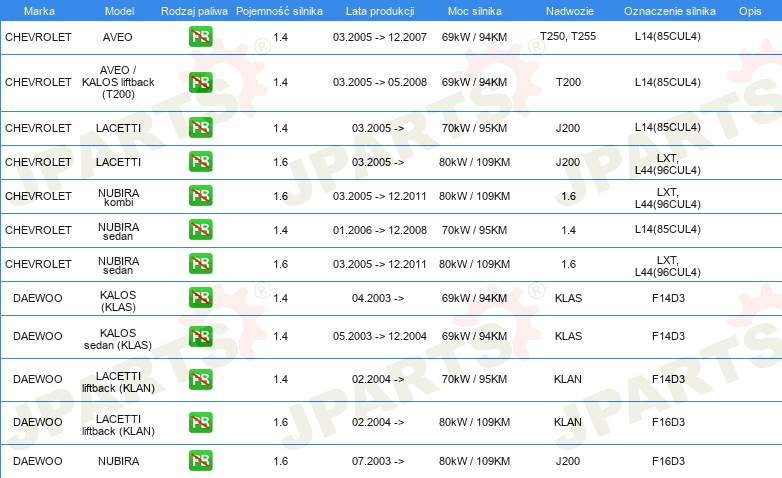This screenshot has height=478, width=782.
Task: Click the F14D3 engine code for KALOS sedan (KLAS)
Action: coord(668,336)
